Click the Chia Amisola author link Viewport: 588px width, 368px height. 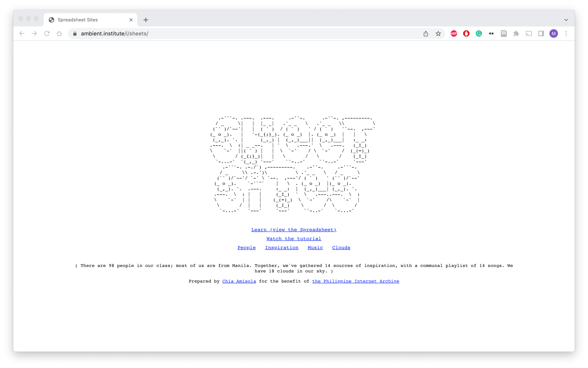tap(239, 281)
